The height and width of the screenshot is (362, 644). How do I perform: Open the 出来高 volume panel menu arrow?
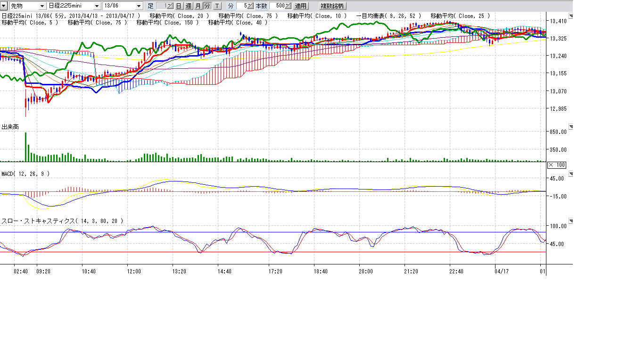coord(571,127)
